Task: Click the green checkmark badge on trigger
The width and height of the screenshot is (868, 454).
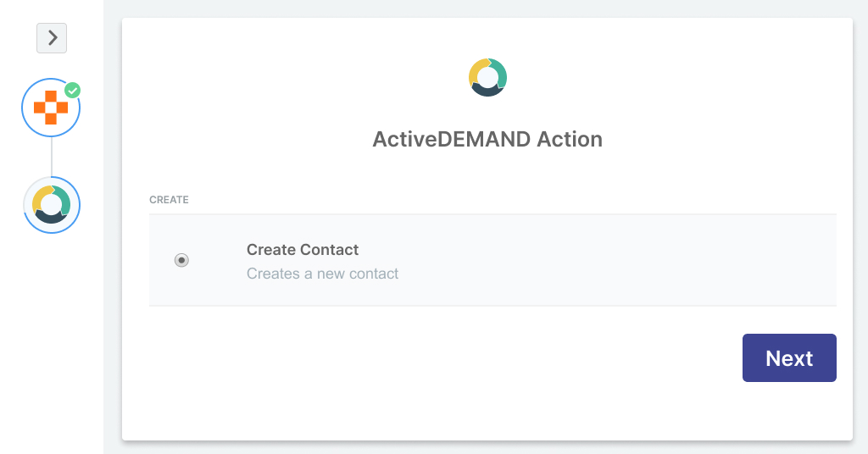Action: [73, 90]
